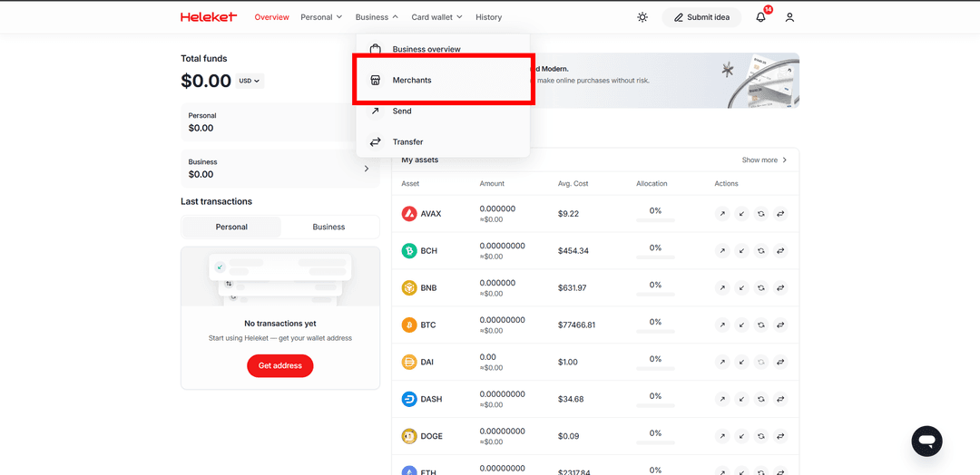Viewport: 980px width, 475px height.
Task: Go to the Overview tab
Action: point(272,17)
